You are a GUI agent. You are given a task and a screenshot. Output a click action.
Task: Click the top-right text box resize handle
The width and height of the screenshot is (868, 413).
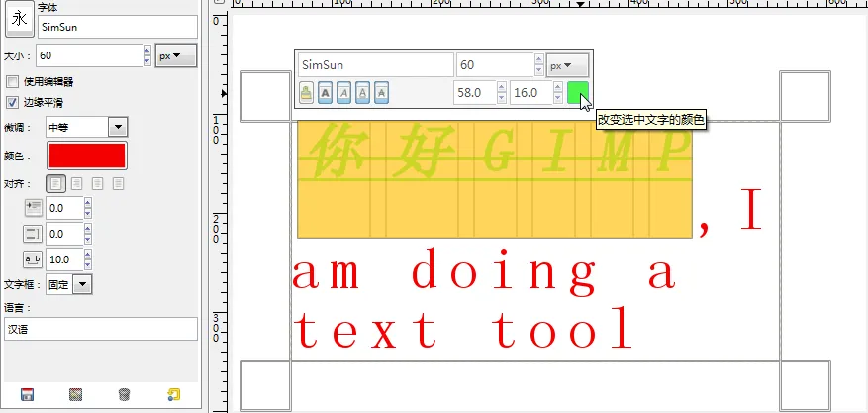pyautogui.click(x=805, y=96)
